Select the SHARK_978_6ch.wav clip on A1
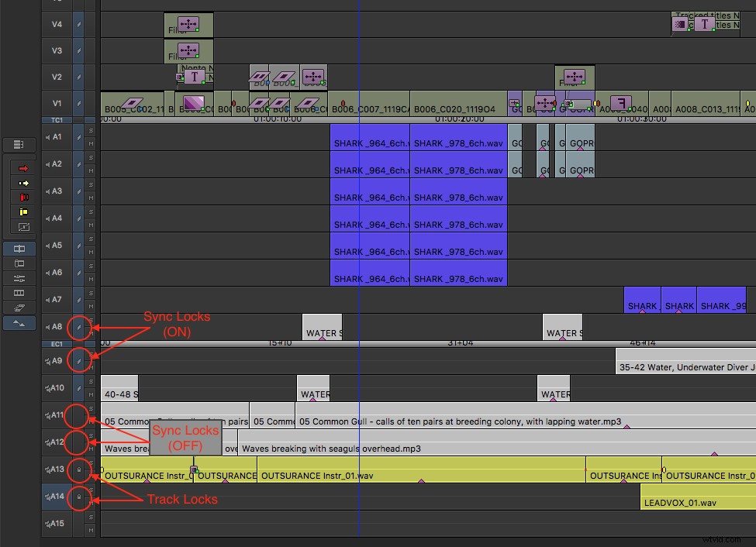The height and width of the screenshot is (547, 756). [457, 143]
